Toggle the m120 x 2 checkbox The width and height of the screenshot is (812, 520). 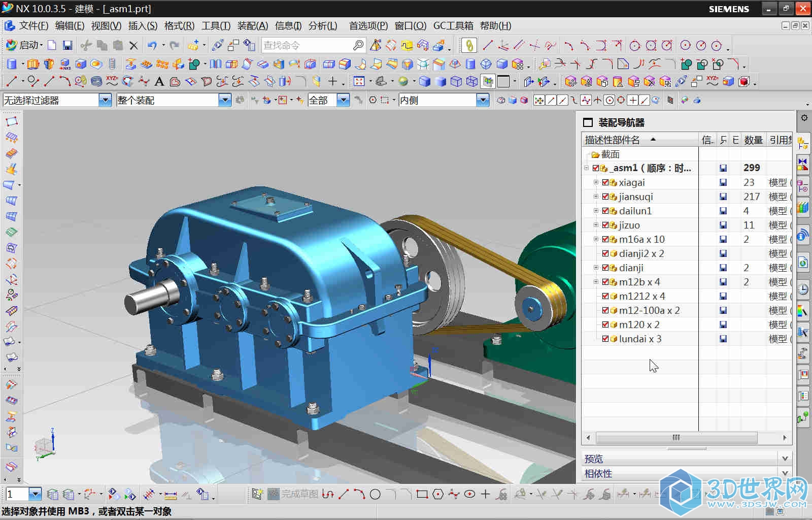coord(605,324)
